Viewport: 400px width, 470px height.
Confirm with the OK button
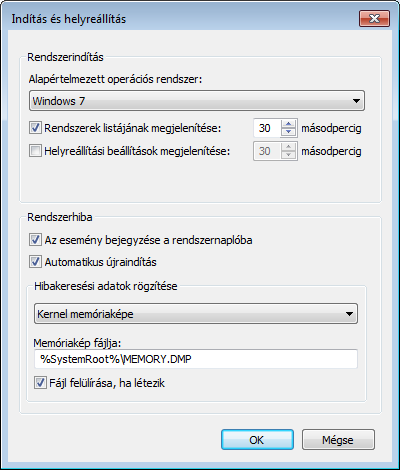pyautogui.click(x=257, y=440)
